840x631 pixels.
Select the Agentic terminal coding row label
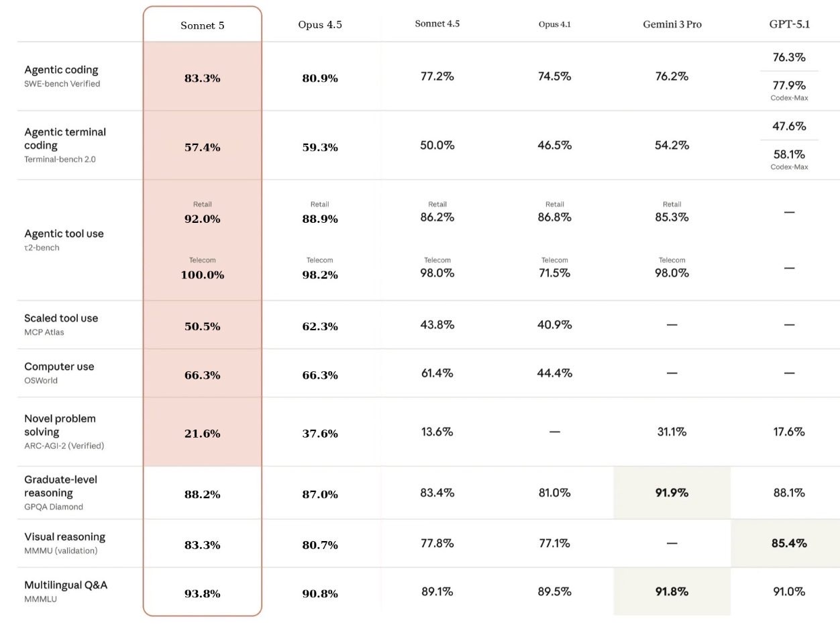click(65, 138)
